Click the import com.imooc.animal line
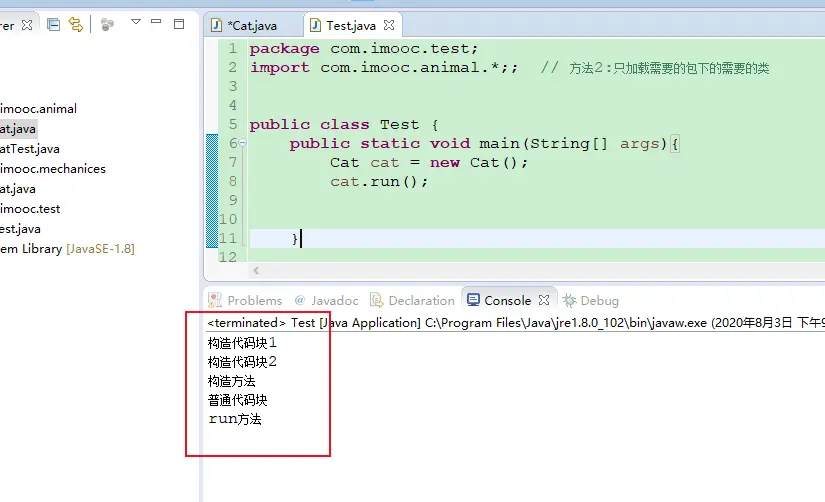 [384, 68]
